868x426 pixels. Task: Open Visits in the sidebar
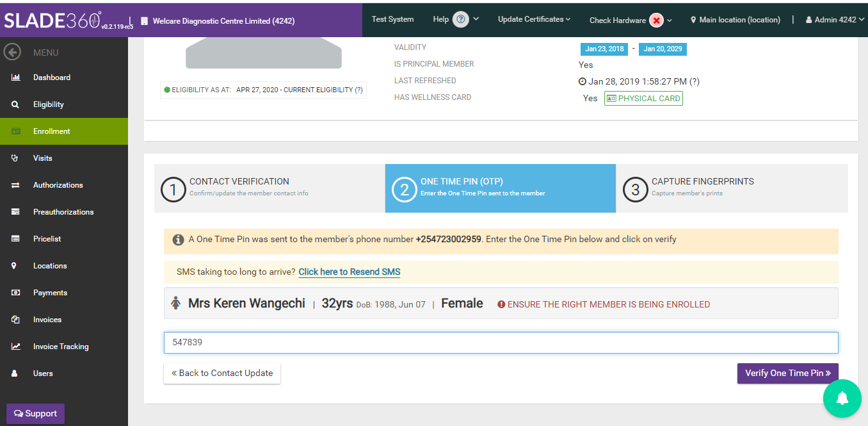[x=64, y=158]
